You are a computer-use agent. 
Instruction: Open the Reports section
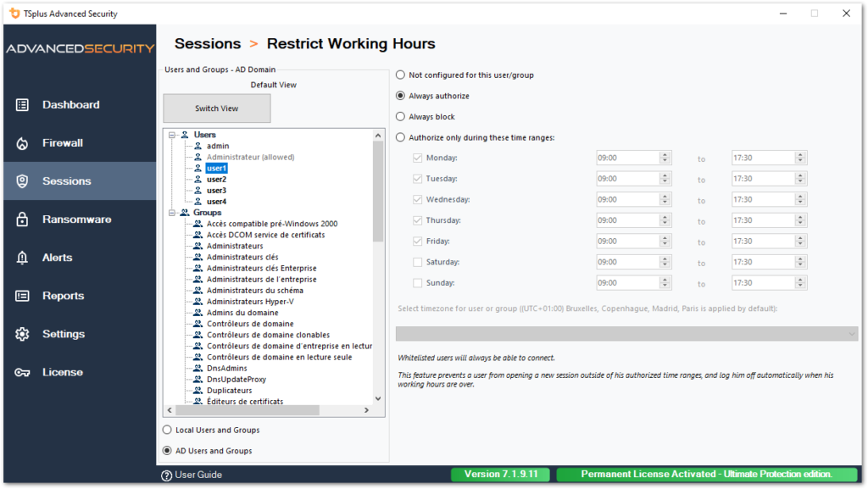point(63,295)
